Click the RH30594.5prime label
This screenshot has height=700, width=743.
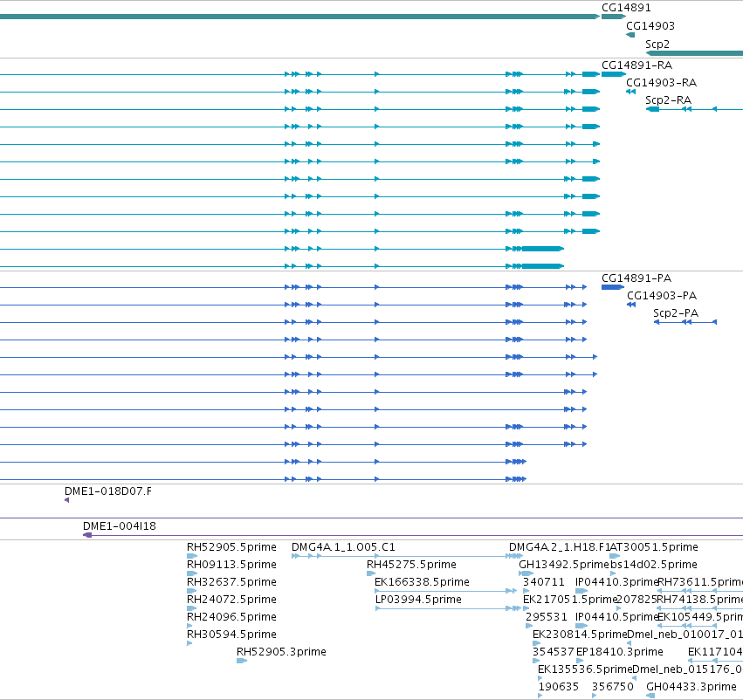231,635
